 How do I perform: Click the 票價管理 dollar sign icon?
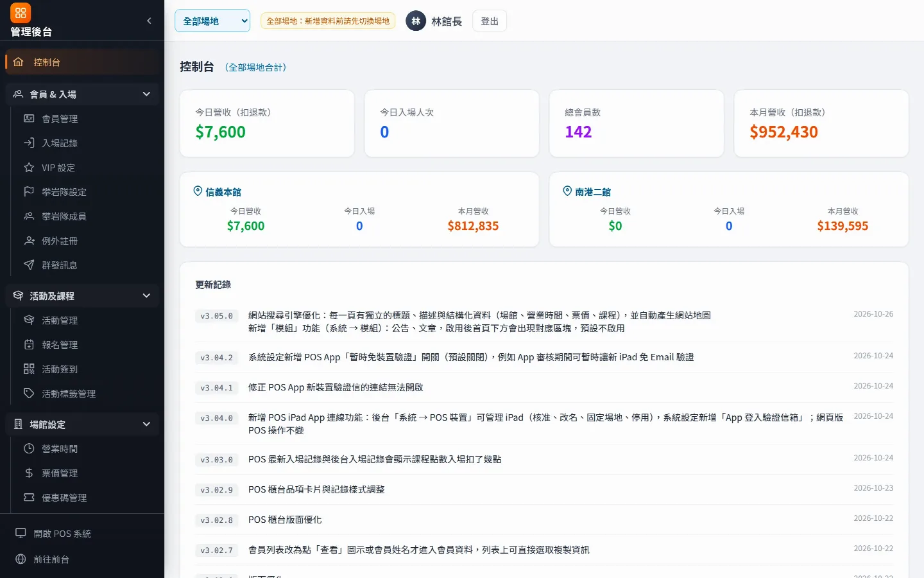click(29, 473)
